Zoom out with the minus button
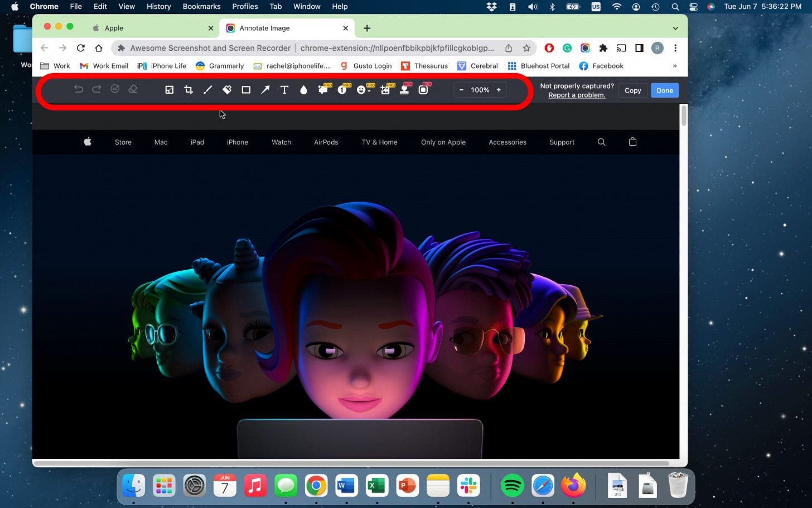The width and height of the screenshot is (812, 508). tap(461, 90)
